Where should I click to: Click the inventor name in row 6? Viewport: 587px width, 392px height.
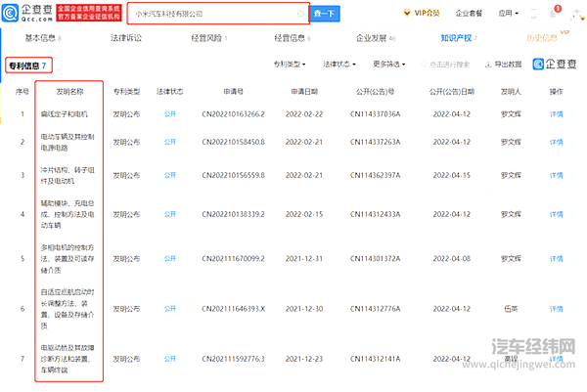[x=511, y=309]
